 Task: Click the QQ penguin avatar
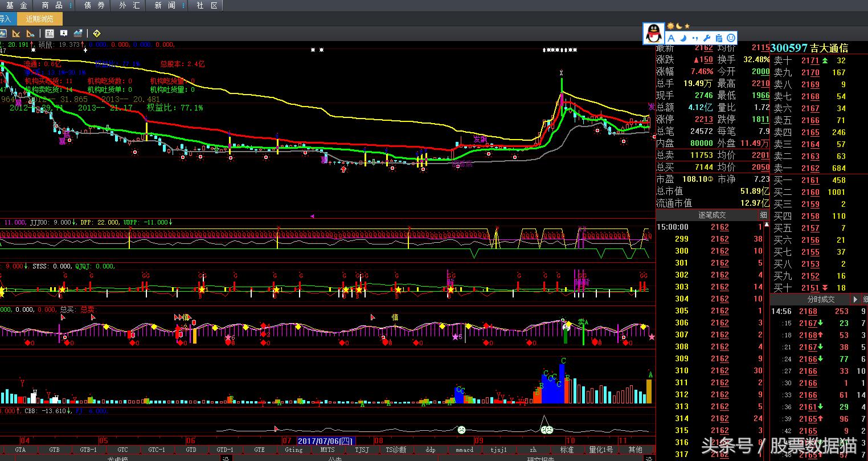[x=653, y=34]
